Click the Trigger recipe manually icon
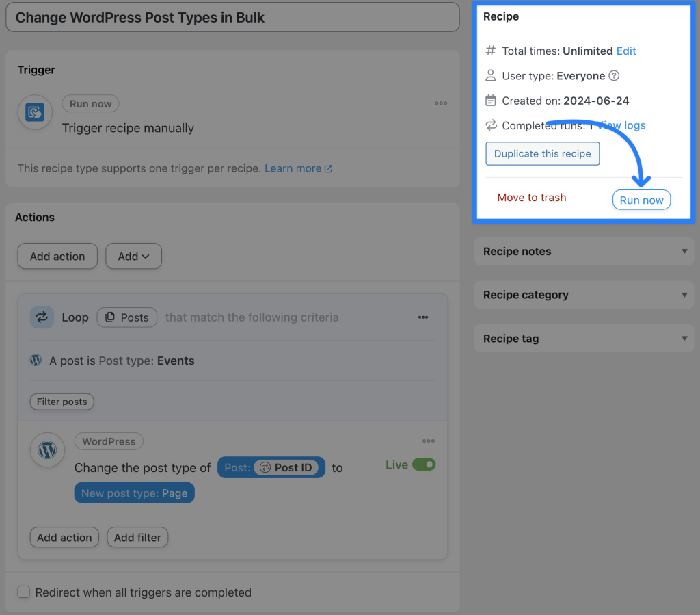 34,112
